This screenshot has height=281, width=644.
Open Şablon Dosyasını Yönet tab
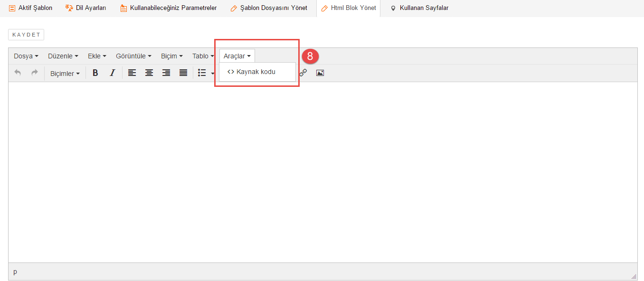pyautogui.click(x=269, y=8)
